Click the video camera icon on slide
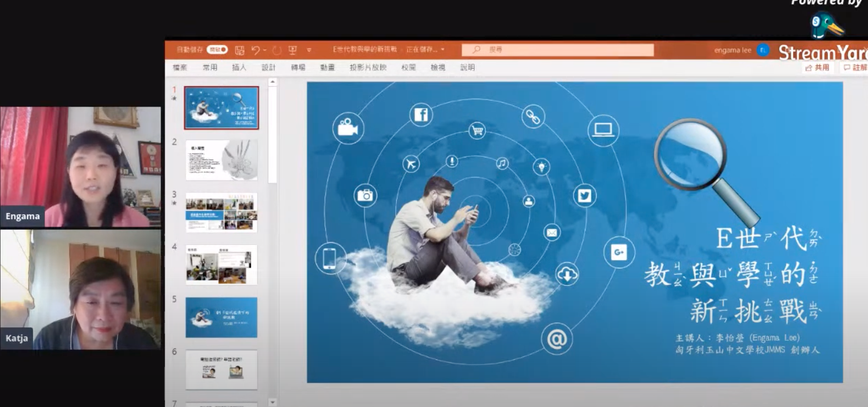The image size is (868, 407). 348,128
